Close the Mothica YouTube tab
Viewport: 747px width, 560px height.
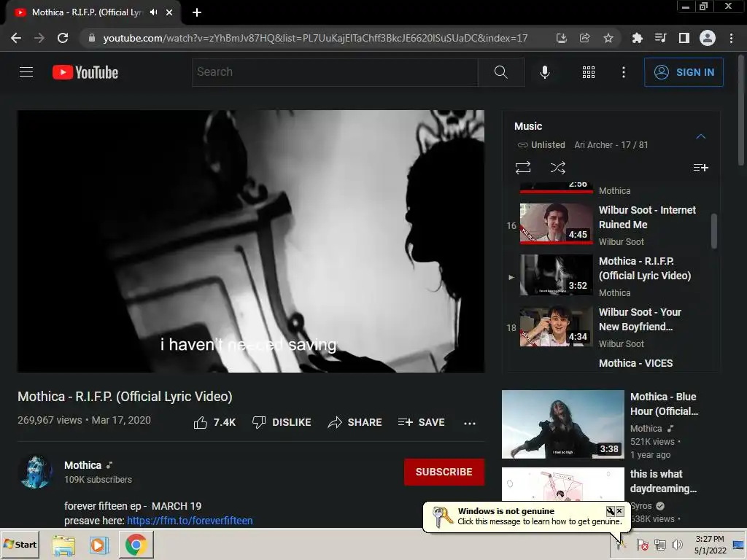(x=169, y=12)
